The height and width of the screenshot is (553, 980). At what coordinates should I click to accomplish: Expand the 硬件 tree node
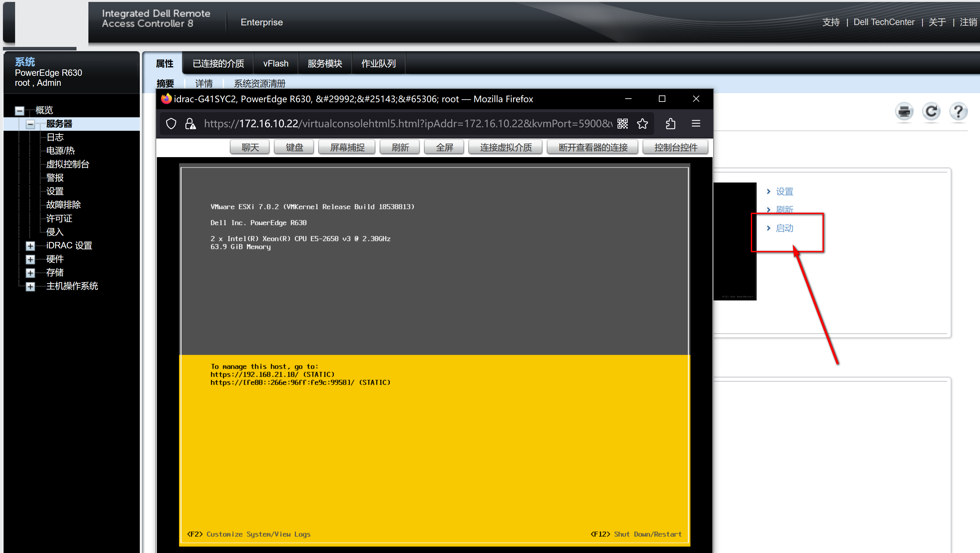30,259
